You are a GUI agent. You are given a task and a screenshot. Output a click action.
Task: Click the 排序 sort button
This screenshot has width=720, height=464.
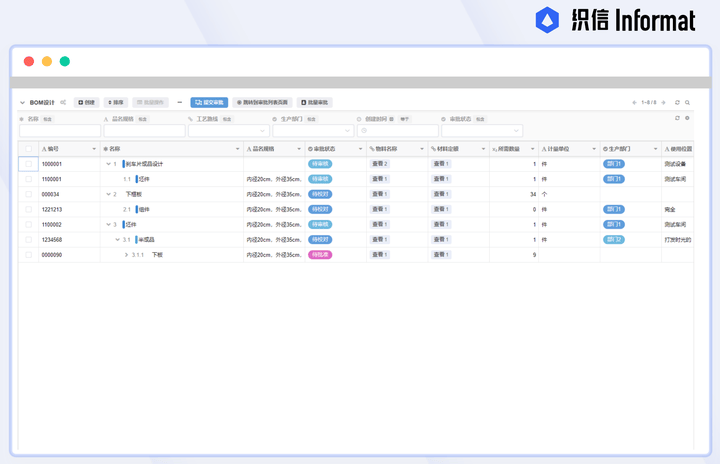(116, 102)
